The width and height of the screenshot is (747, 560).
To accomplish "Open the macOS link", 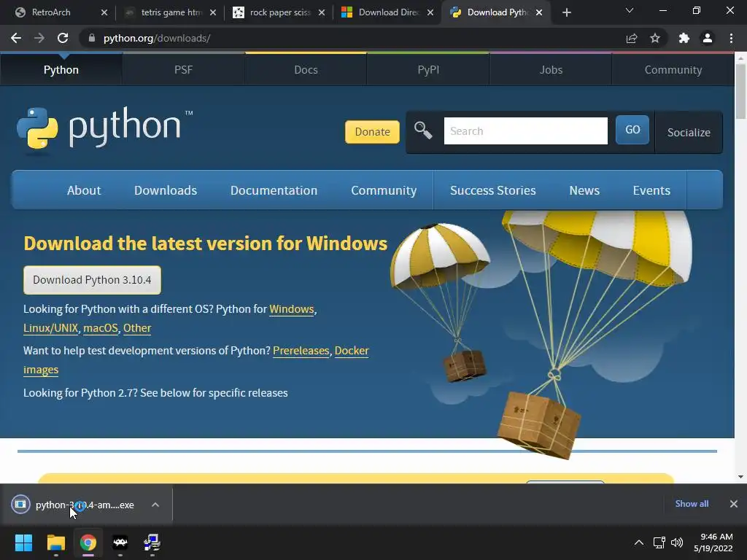I will pos(101,328).
